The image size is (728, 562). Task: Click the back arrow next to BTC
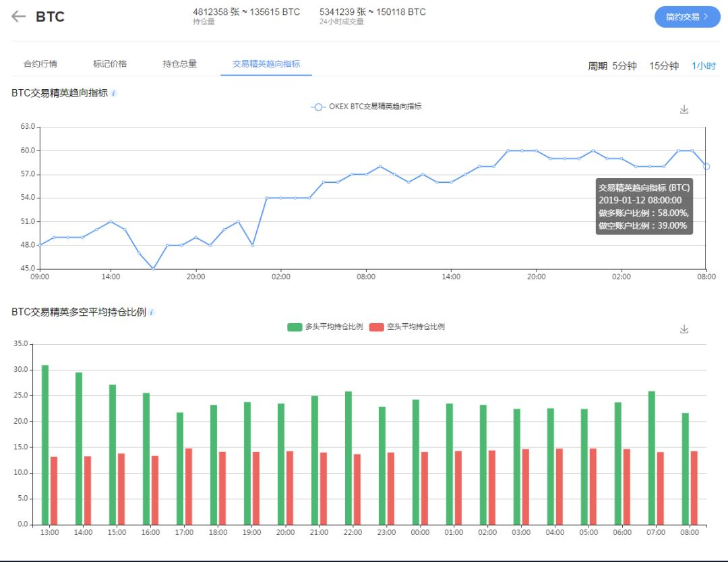[x=18, y=17]
